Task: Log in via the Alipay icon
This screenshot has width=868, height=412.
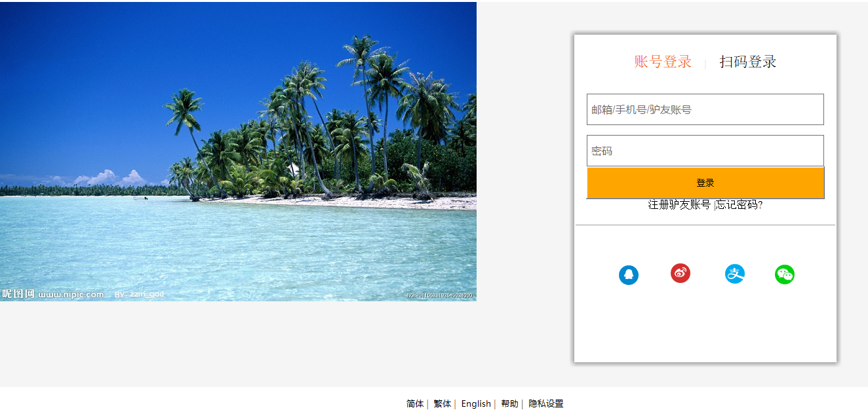Action: [735, 274]
